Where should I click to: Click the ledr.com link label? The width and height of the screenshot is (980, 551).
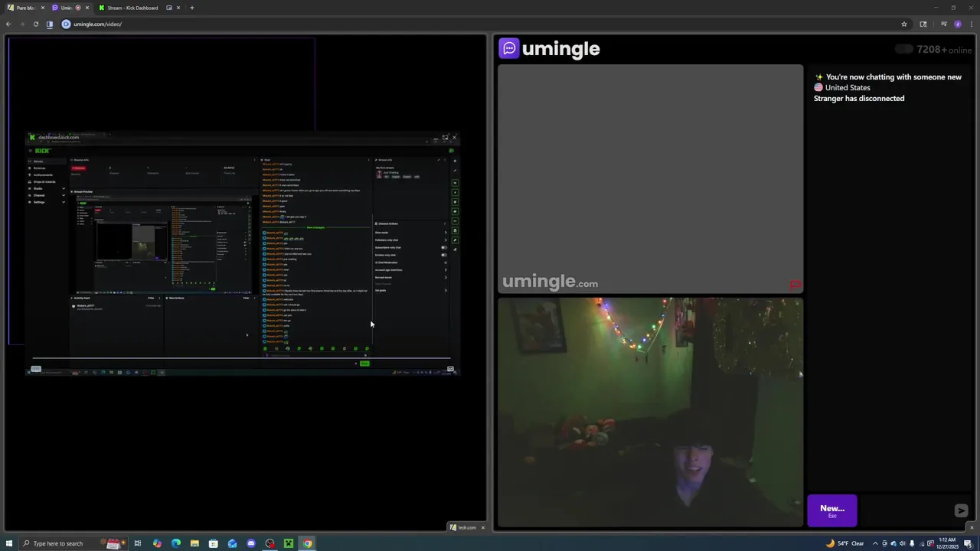point(466,527)
